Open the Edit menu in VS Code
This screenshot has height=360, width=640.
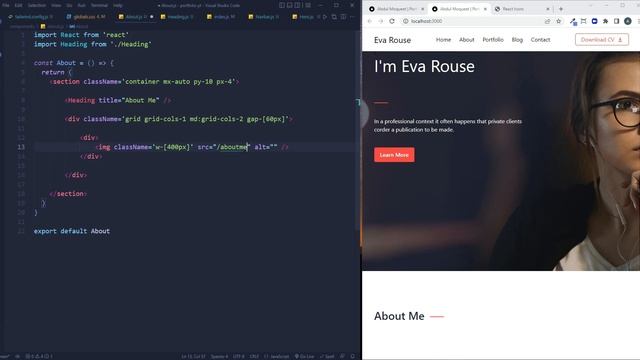click(x=18, y=5)
